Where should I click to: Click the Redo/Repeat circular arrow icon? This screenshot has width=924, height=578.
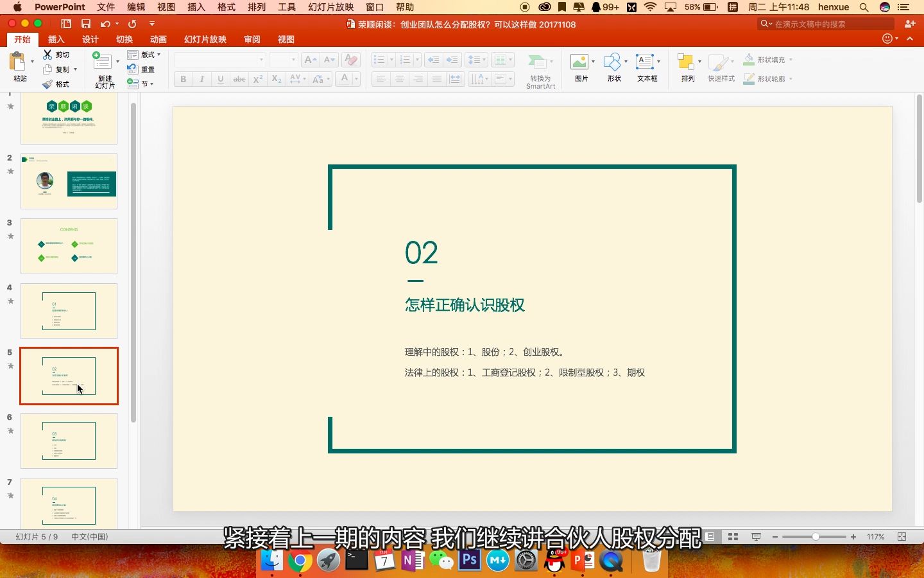132,24
